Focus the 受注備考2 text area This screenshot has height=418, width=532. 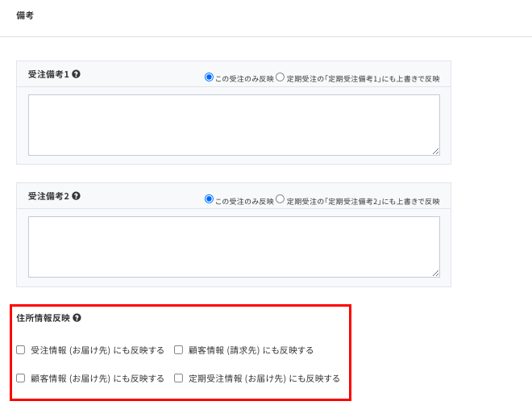(x=234, y=247)
